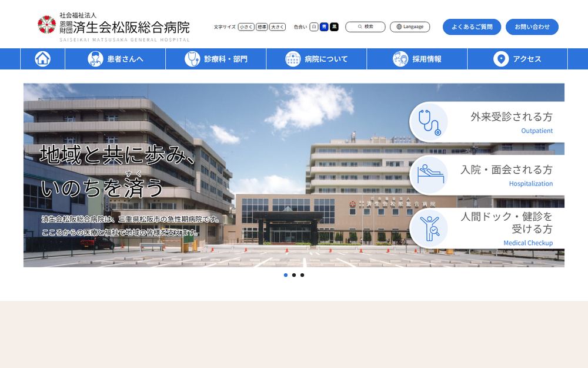
Task: Open the Language selector
Action: click(410, 27)
